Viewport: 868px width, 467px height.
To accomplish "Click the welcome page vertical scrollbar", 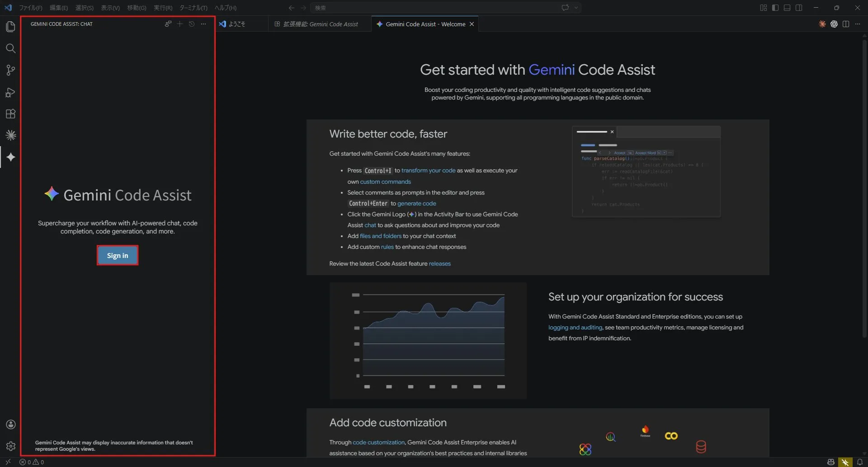I will [x=864, y=189].
